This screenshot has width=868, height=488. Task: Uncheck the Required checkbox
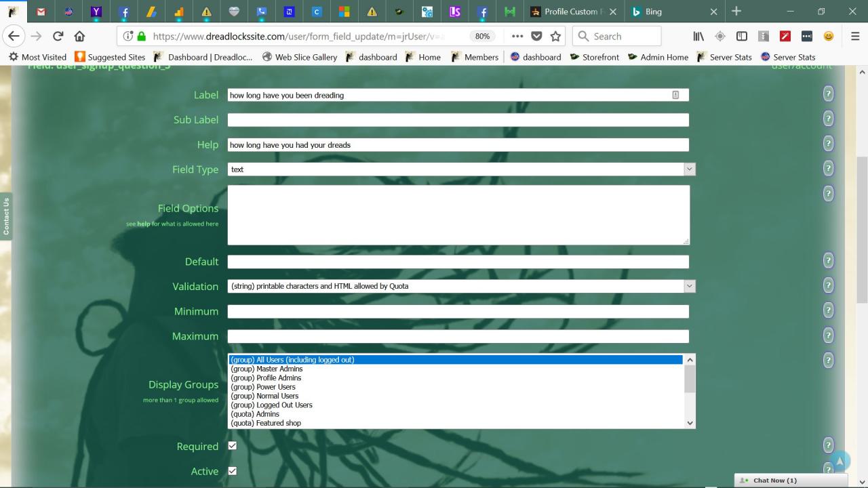tap(233, 446)
